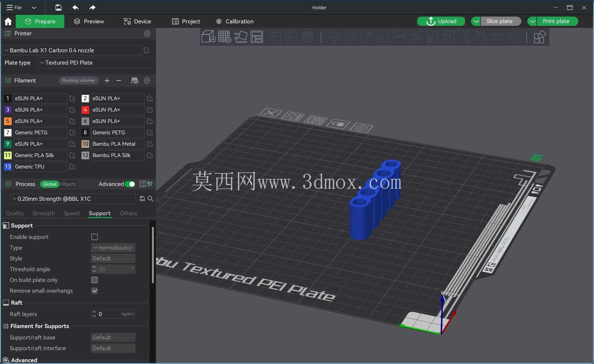
Task: Switch Process to Global mode
Action: (x=50, y=184)
